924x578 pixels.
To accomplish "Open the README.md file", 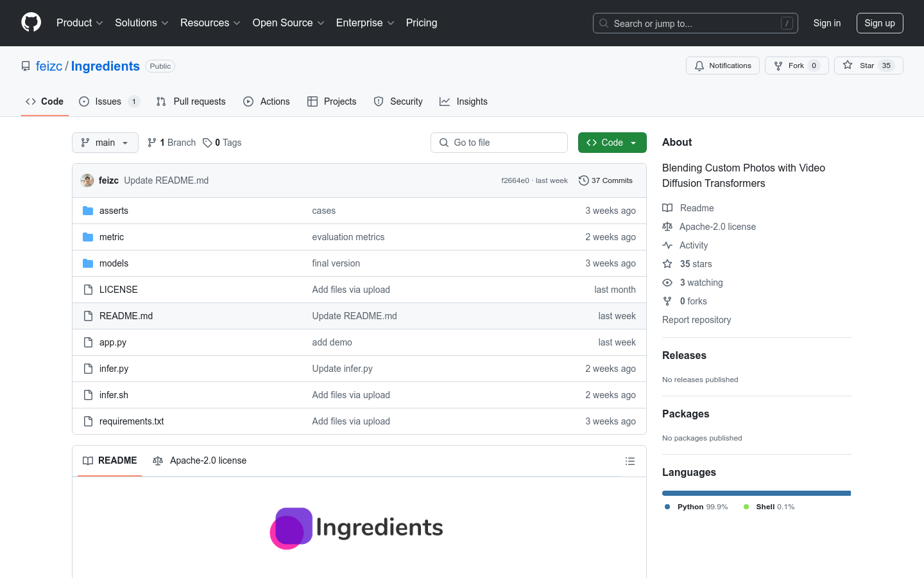I will 126,316.
